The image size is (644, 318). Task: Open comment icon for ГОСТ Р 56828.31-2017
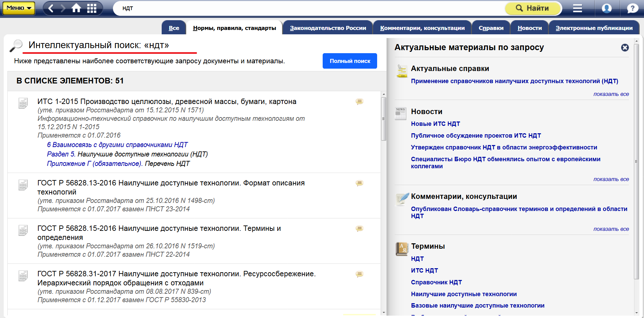359,274
